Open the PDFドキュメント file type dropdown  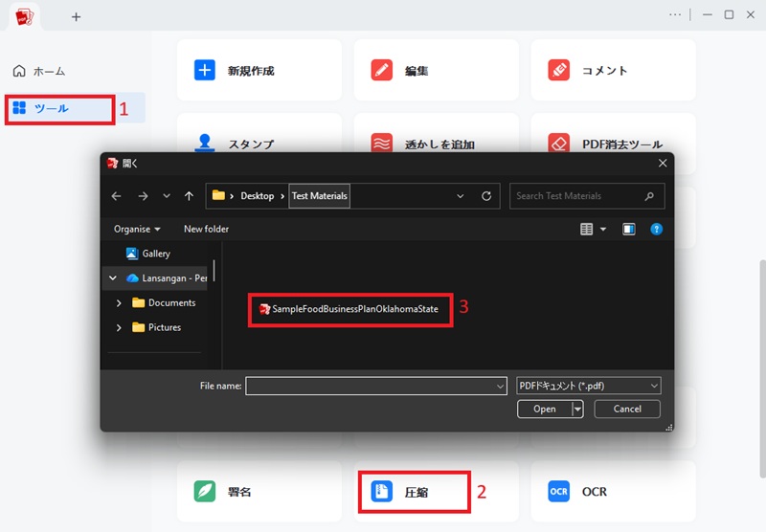pyautogui.click(x=589, y=386)
